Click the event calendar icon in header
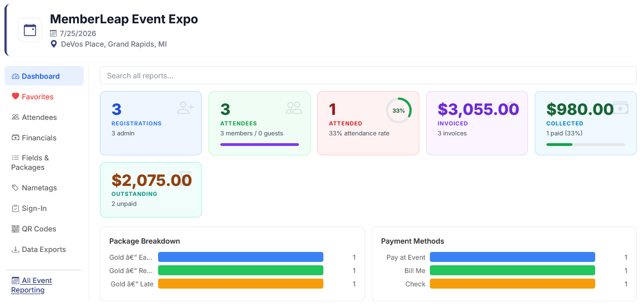Image resolution: width=644 pixels, height=308 pixels. click(30, 30)
